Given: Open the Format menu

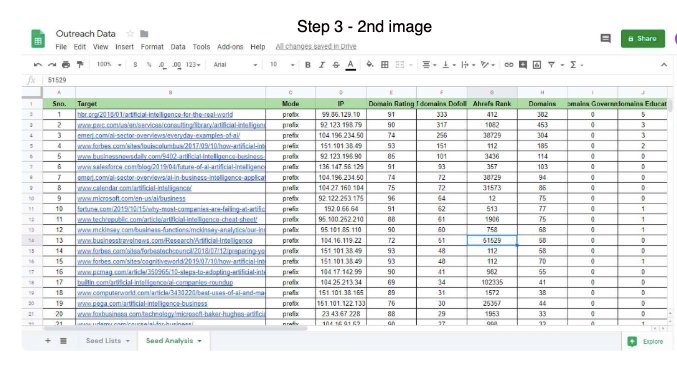Looking at the screenshot, I should (152, 47).
